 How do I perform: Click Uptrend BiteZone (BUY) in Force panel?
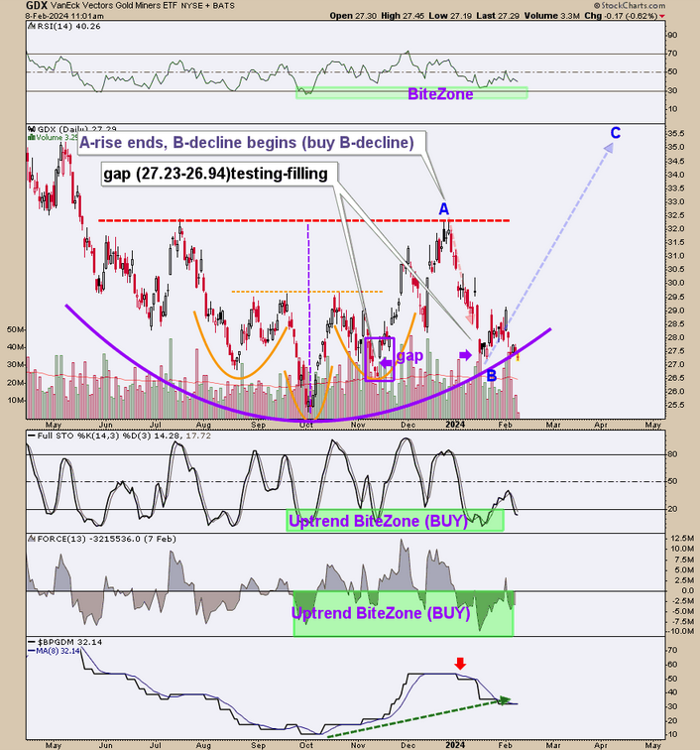click(x=381, y=613)
